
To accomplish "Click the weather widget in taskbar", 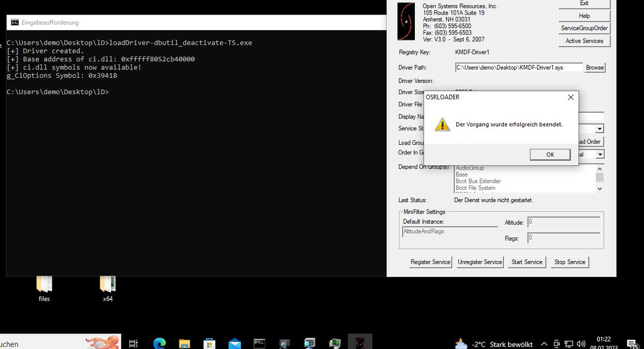I will click(494, 344).
